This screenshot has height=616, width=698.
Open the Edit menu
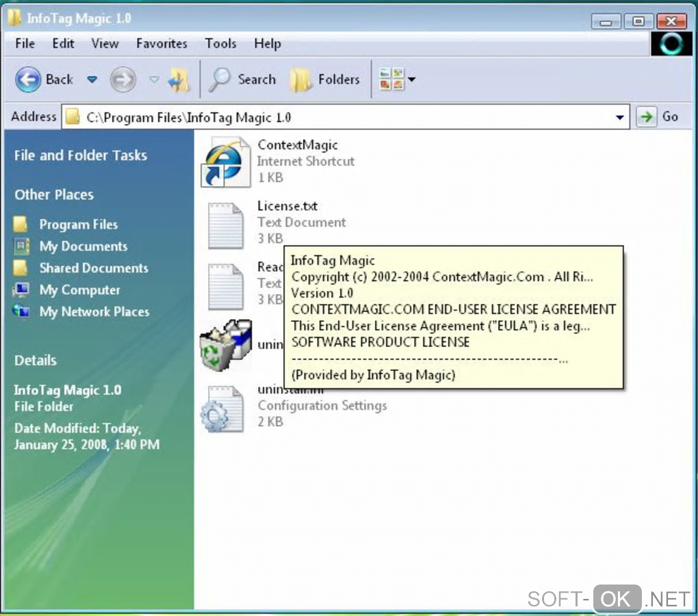coord(63,44)
